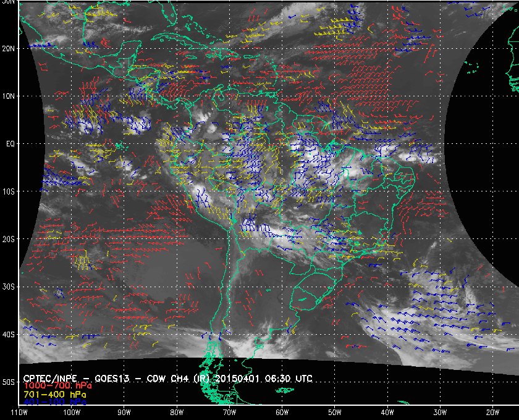The width and height of the screenshot is (519, 420).
Task: Click the 10N latitude axis label
Action: [8, 96]
